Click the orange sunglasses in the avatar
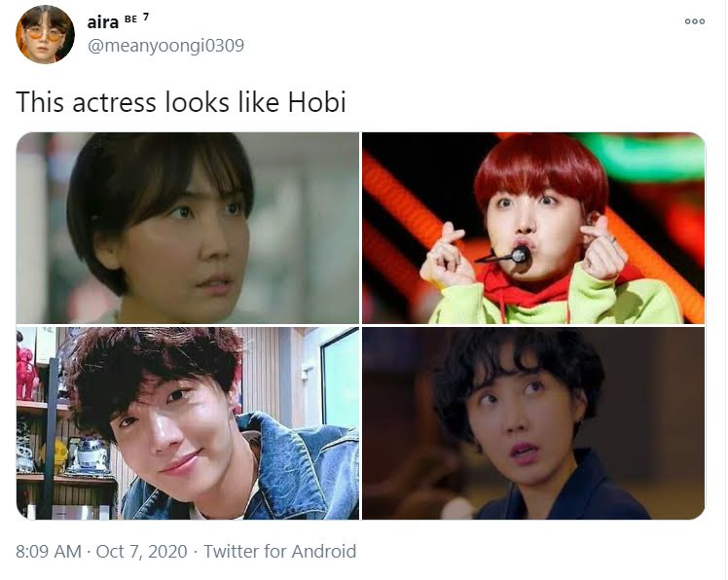728x580 pixels. (44, 35)
